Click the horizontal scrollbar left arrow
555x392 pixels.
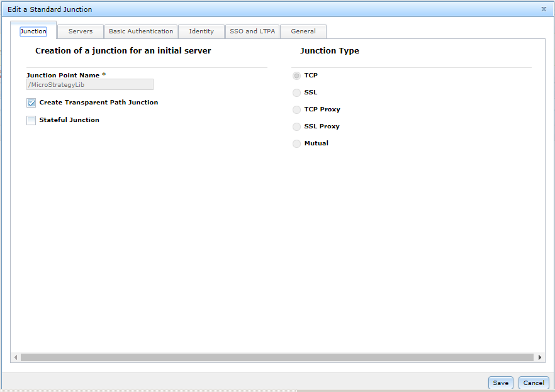[16, 357]
